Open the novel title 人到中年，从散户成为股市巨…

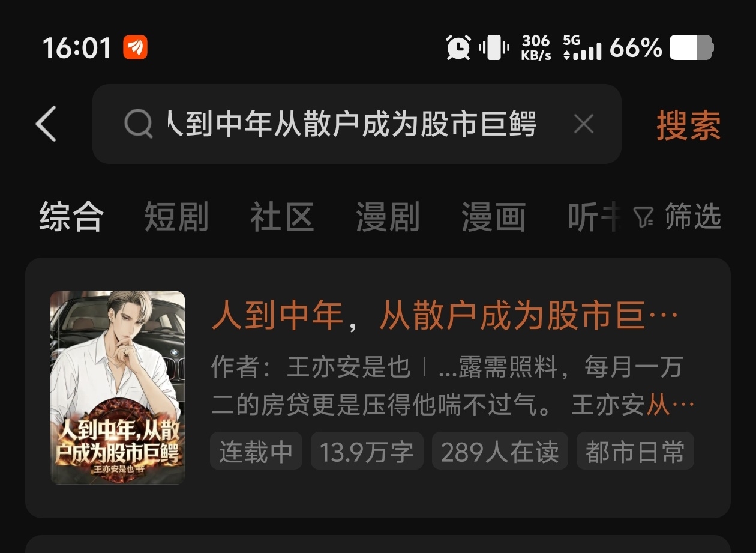click(x=445, y=316)
